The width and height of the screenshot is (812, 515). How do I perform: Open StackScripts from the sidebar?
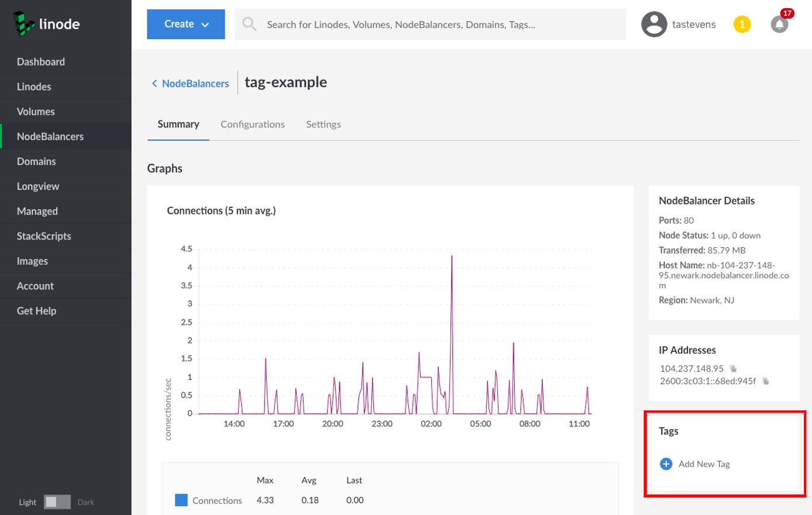pos(44,236)
